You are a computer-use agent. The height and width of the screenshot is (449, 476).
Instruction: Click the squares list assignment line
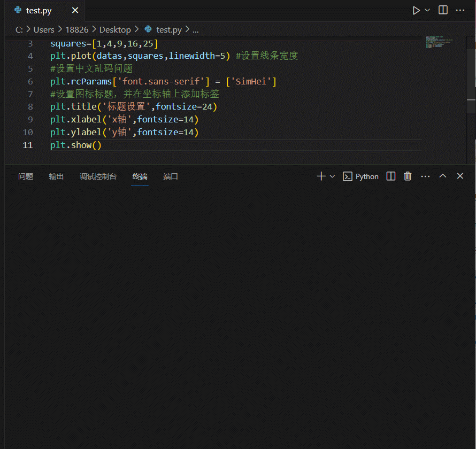(104, 44)
